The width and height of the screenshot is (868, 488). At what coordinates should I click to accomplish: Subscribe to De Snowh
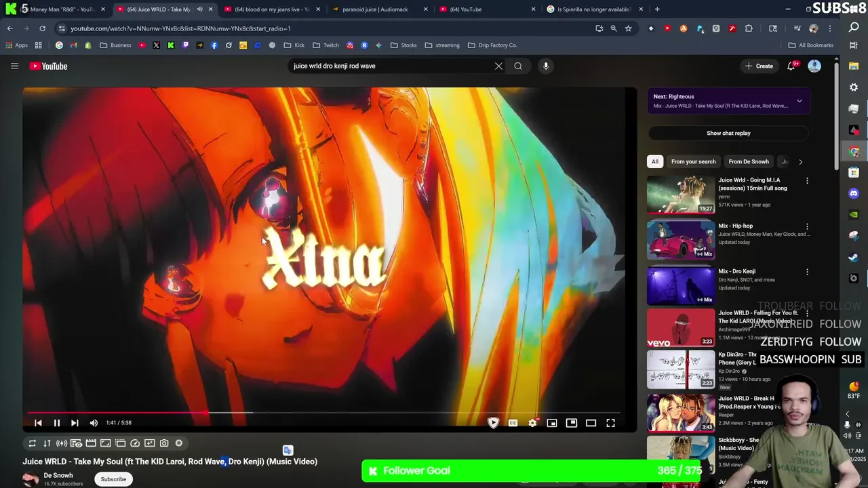(x=113, y=479)
